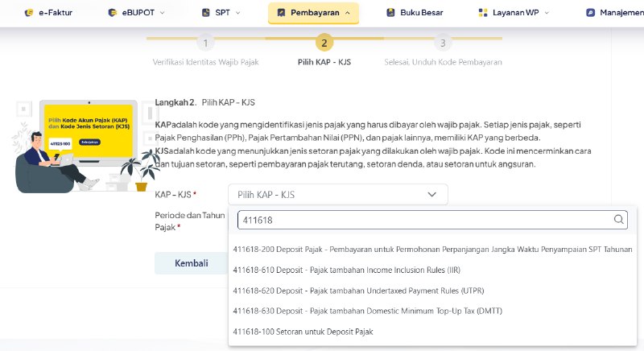
Task: Expand the eBUPOT menu chevron
Action: (x=163, y=13)
